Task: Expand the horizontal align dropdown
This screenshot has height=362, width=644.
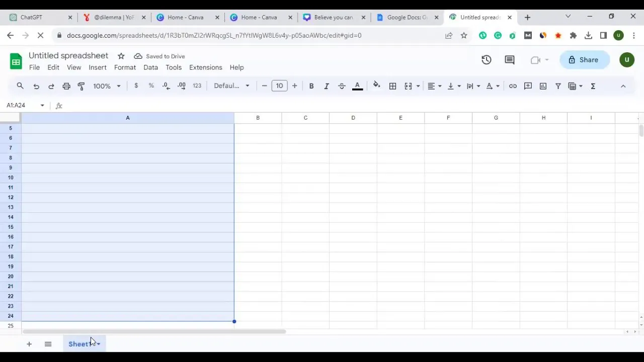Action: tap(434, 86)
